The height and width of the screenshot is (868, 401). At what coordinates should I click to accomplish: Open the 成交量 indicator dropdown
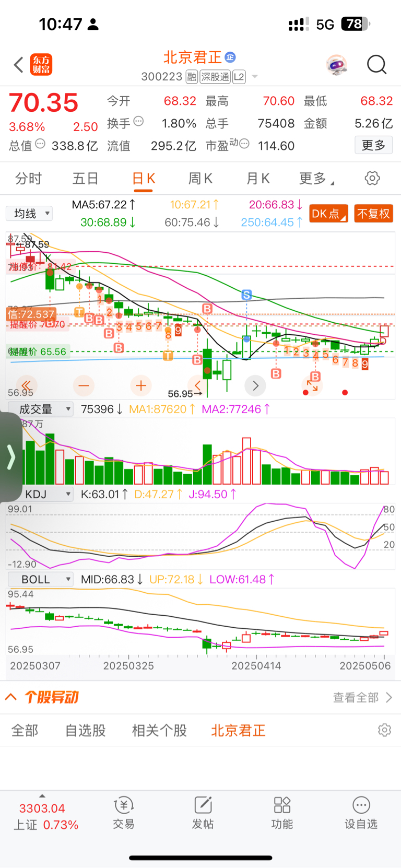coord(40,409)
